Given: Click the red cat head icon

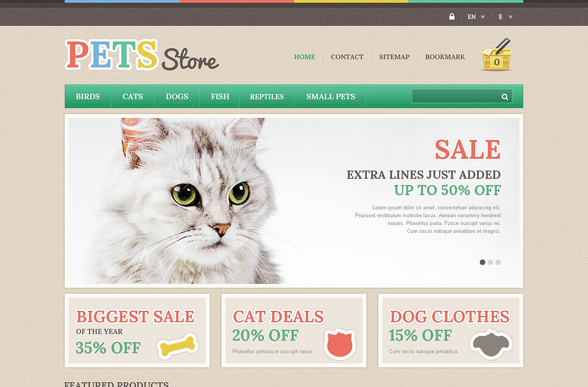Looking at the screenshot, I should (339, 344).
